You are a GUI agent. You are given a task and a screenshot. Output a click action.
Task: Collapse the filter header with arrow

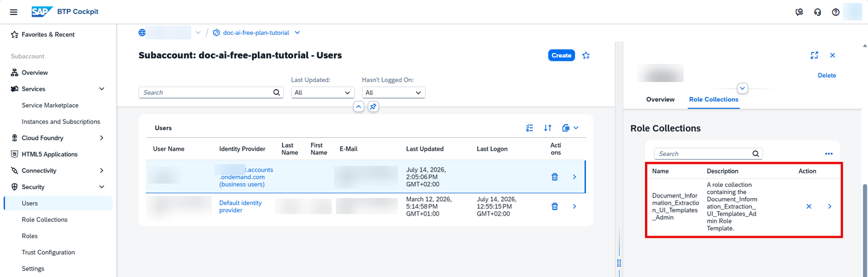click(x=358, y=107)
